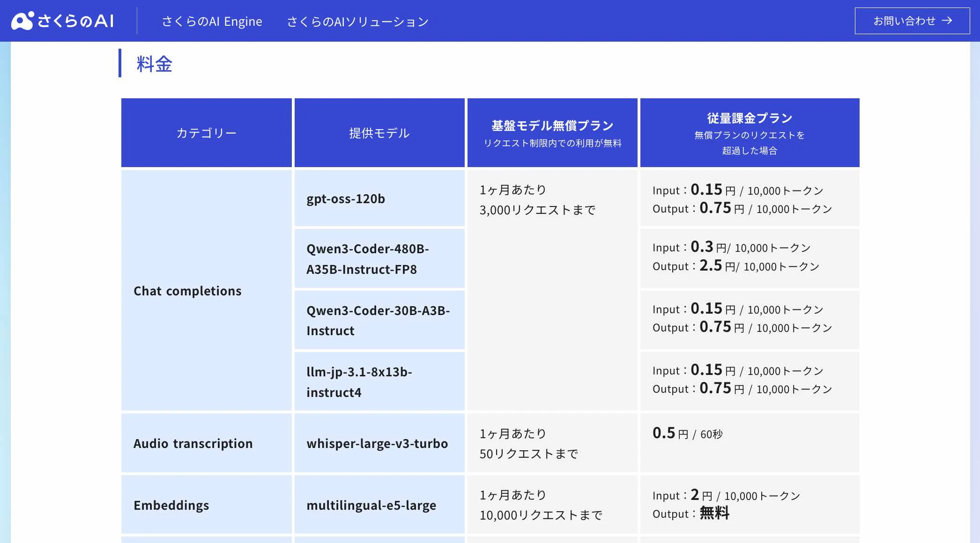Open the さくらのAIソリューション menu item
The image size is (980, 543).
[x=358, y=22]
